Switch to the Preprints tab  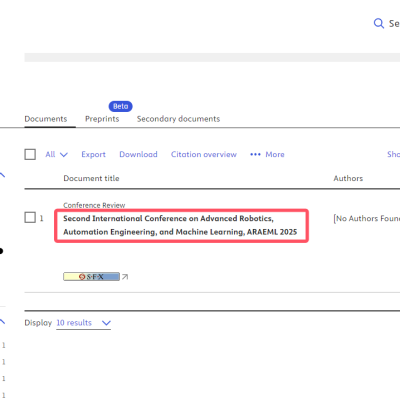click(102, 119)
